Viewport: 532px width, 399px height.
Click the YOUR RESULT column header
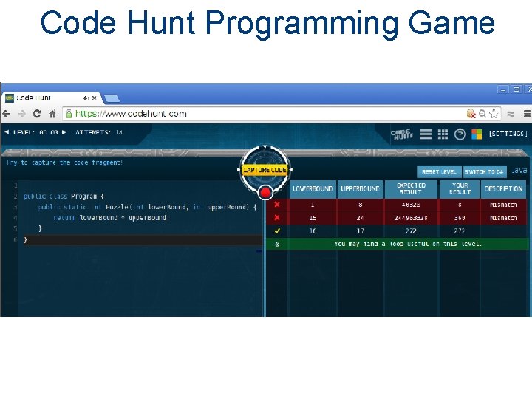point(460,189)
